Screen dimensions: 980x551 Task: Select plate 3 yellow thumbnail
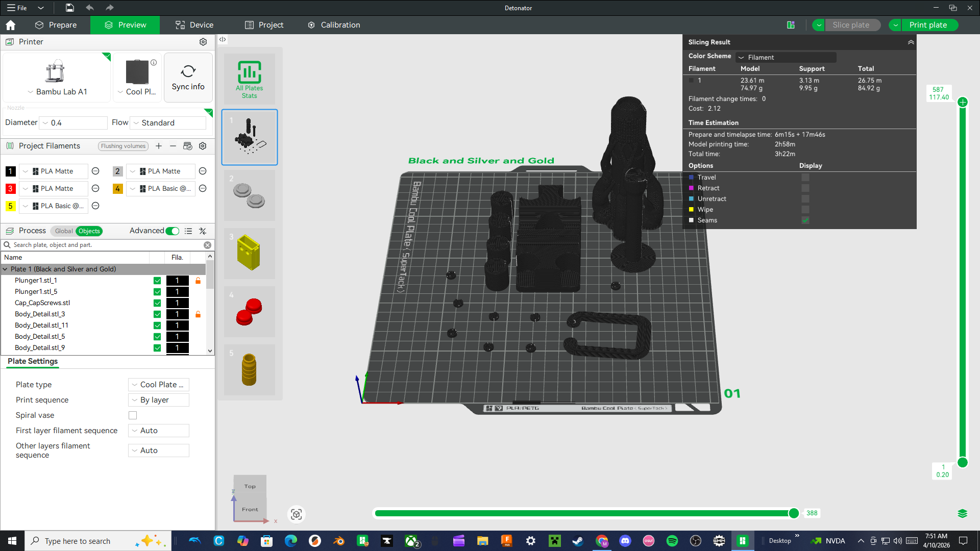coord(250,254)
